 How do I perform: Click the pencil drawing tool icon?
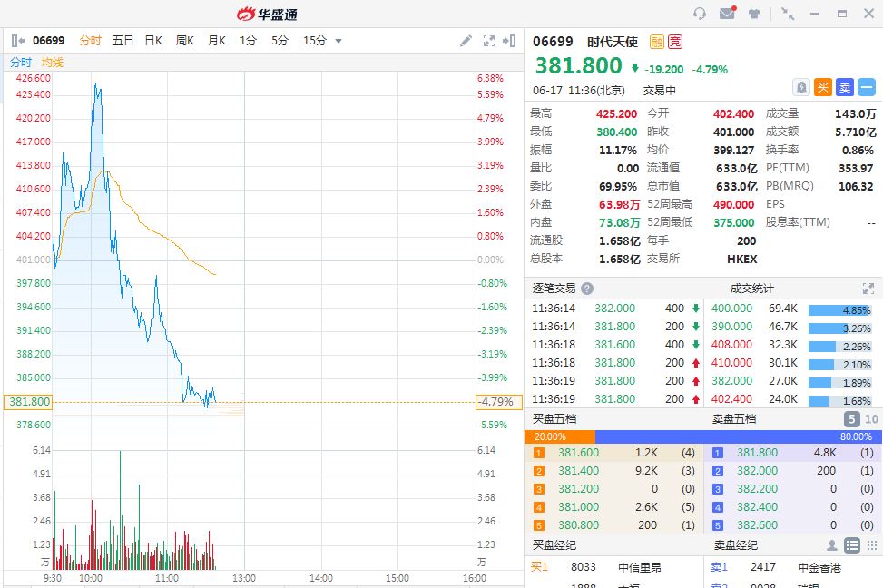pyautogui.click(x=466, y=41)
